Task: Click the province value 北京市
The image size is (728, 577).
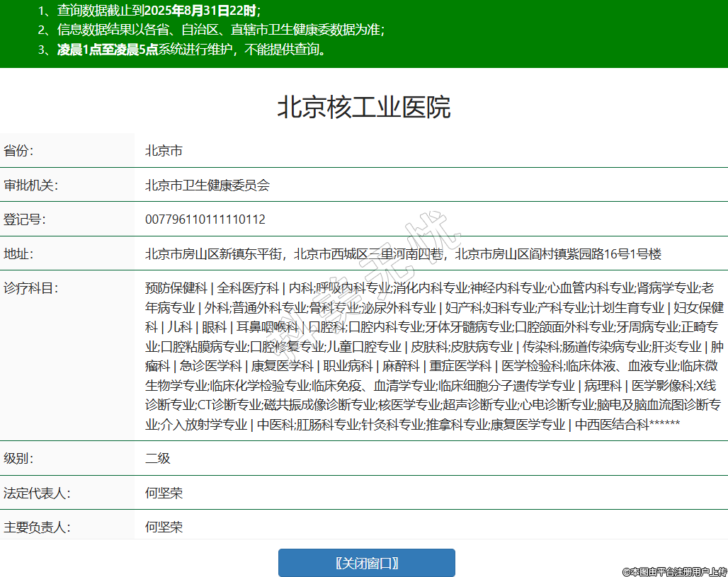Action: (x=164, y=151)
